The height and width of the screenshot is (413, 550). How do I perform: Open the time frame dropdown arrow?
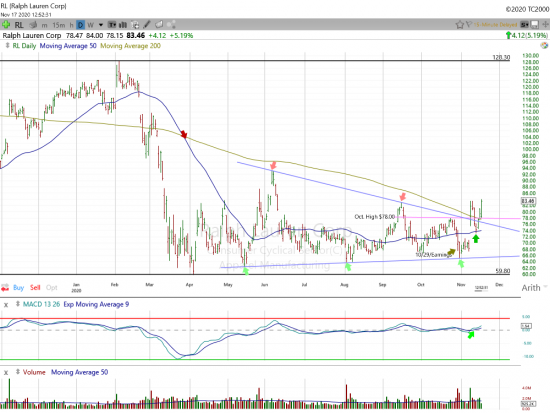101,25
